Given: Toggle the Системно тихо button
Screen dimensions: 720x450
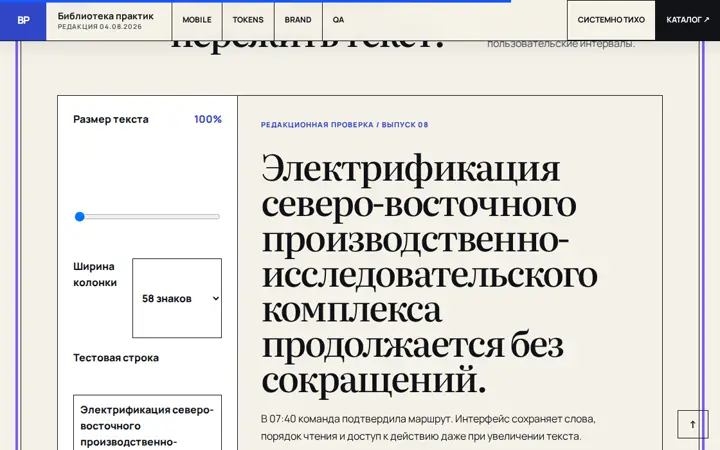Looking at the screenshot, I should point(611,20).
